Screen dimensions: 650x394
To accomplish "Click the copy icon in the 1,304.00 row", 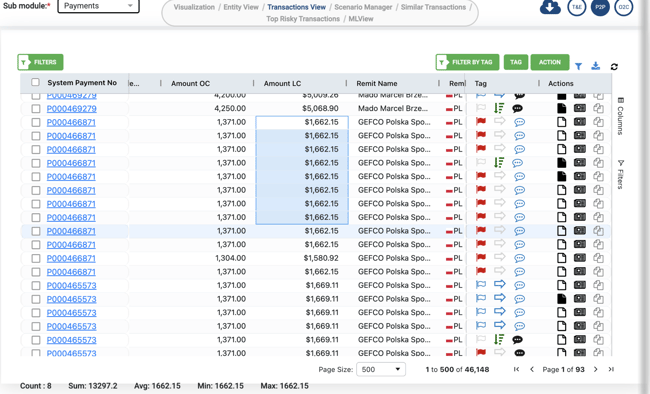I will coord(598,258).
